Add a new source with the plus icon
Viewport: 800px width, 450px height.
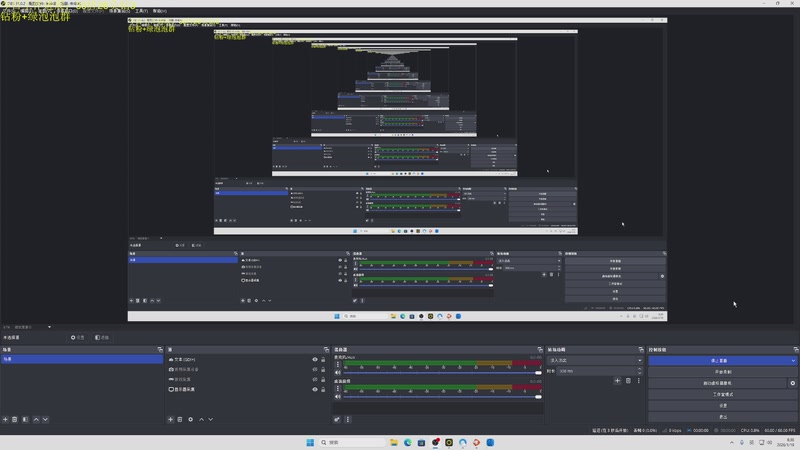point(170,419)
